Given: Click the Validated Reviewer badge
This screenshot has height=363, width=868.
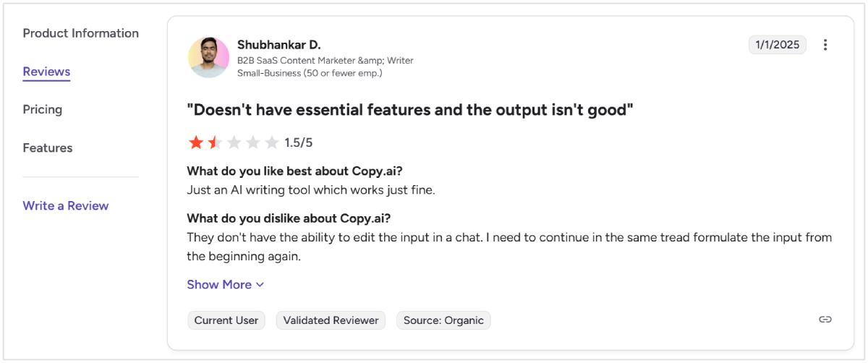Looking at the screenshot, I should coord(331,320).
